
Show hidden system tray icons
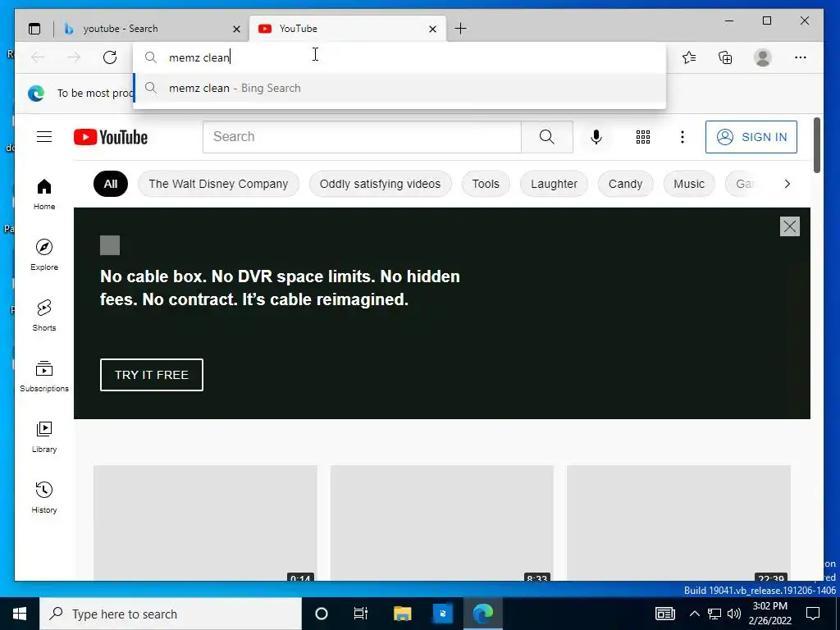coord(694,614)
